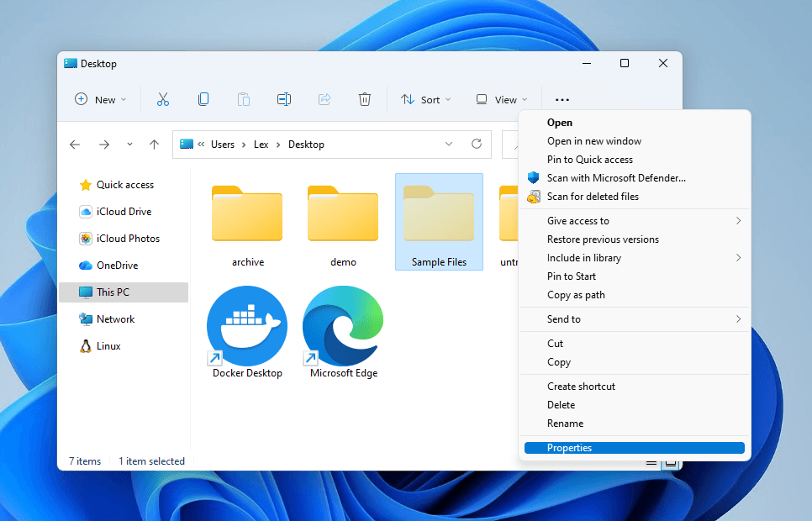This screenshot has height=521, width=812.
Task: Select the Docker Desktop shortcut
Action: point(247,332)
